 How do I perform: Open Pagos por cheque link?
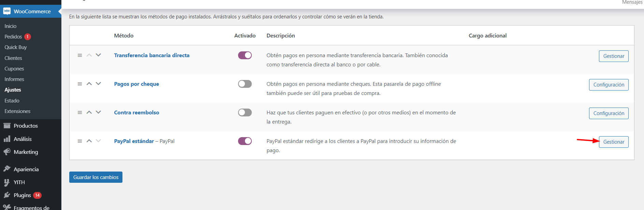pyautogui.click(x=136, y=84)
